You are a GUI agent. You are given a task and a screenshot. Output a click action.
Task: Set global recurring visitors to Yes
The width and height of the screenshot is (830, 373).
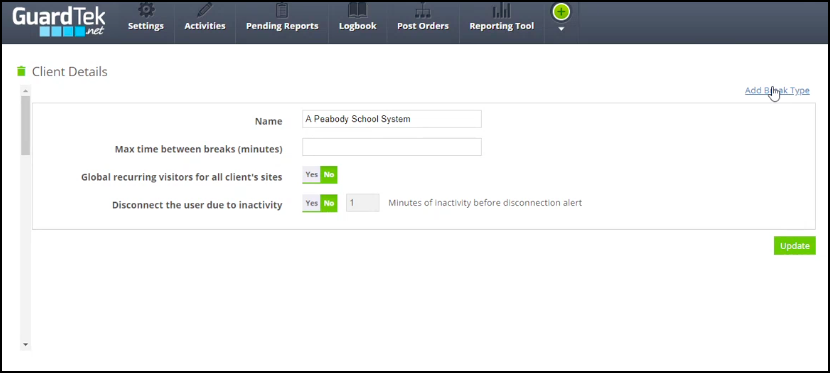point(311,175)
